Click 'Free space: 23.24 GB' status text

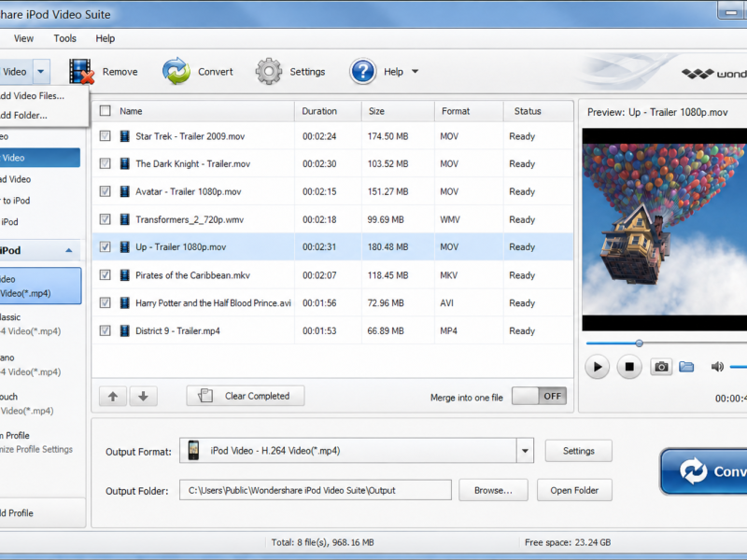pyautogui.click(x=568, y=542)
